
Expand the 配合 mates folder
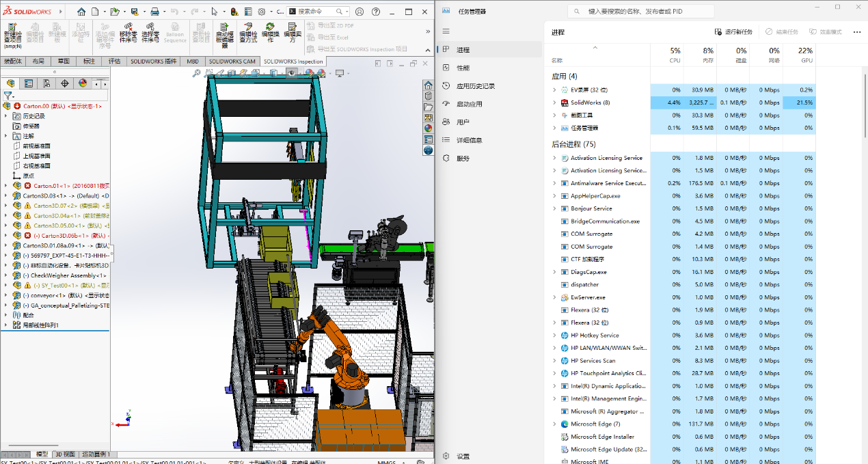click(x=6, y=315)
